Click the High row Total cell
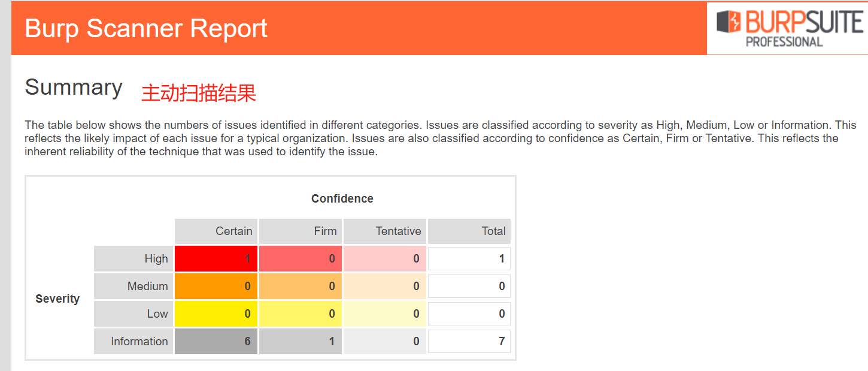 469,259
